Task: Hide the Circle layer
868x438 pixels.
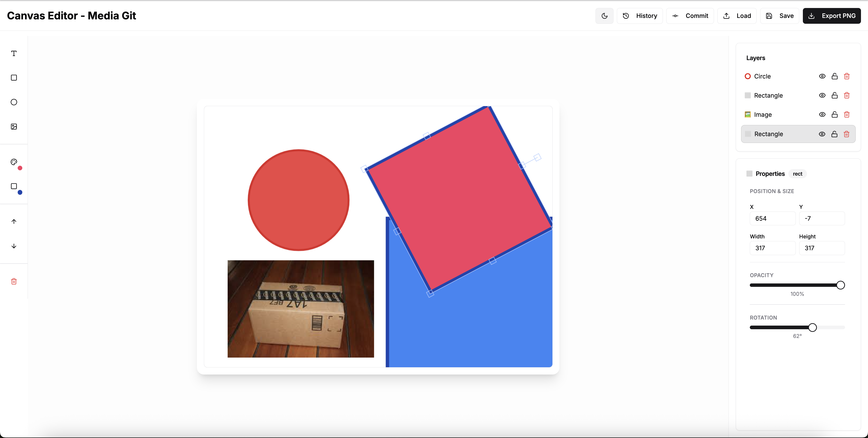Action: pos(822,76)
